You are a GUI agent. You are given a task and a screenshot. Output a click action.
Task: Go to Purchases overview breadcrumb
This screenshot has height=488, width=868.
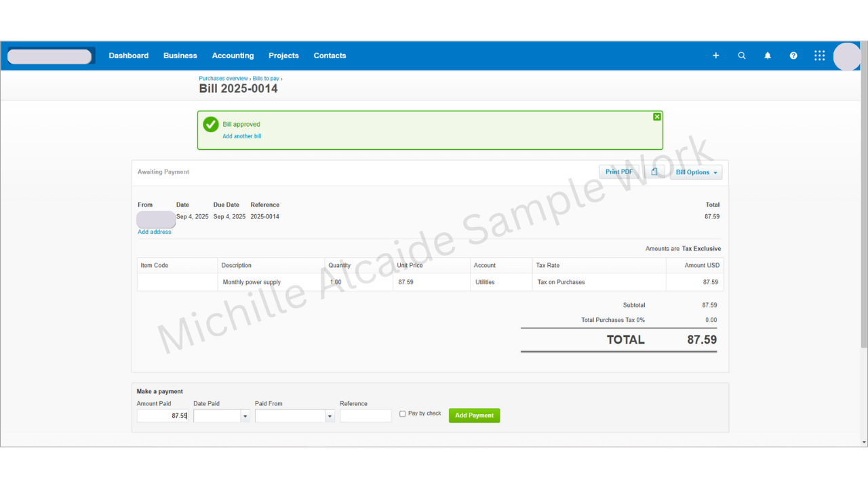224,79
